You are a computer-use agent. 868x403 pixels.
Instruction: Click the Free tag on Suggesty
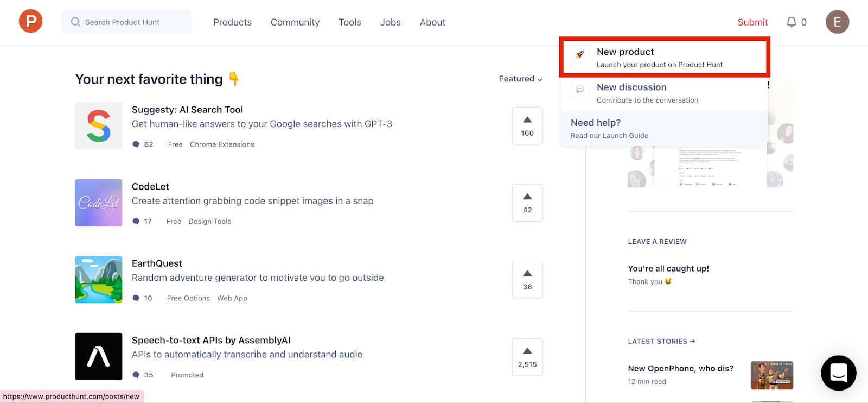point(175,144)
